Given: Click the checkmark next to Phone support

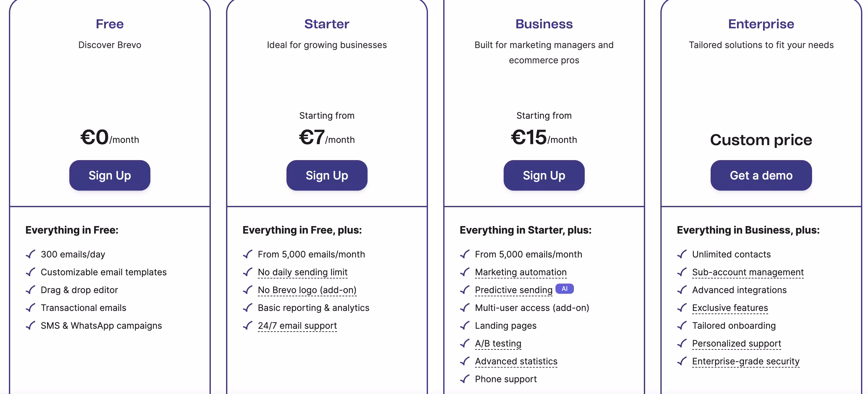Looking at the screenshot, I should click(465, 379).
